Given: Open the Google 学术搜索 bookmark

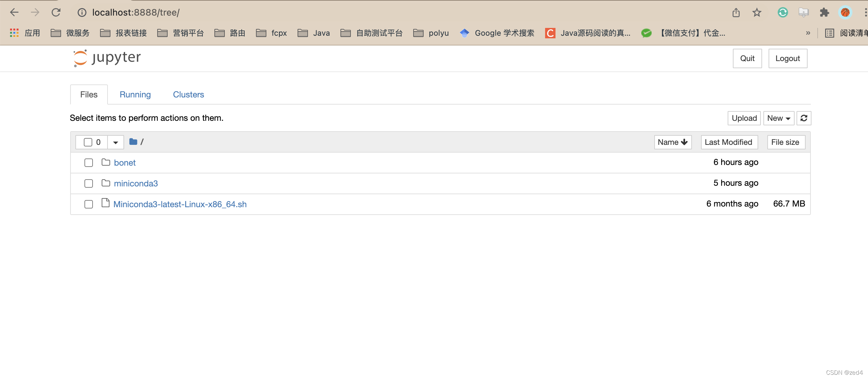Looking at the screenshot, I should [x=497, y=33].
